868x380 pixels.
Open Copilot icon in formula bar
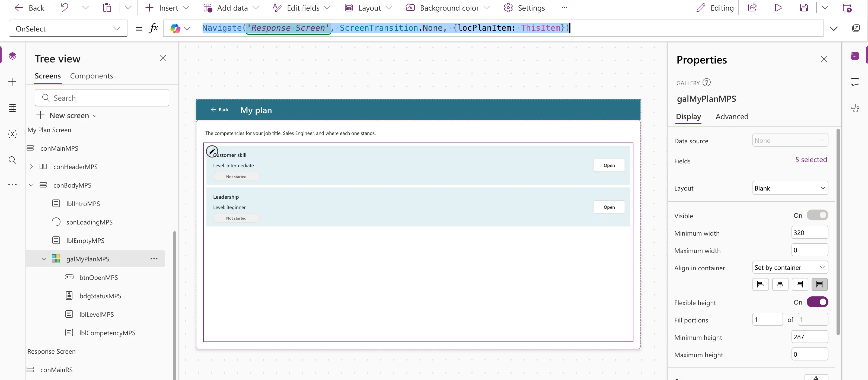click(175, 28)
